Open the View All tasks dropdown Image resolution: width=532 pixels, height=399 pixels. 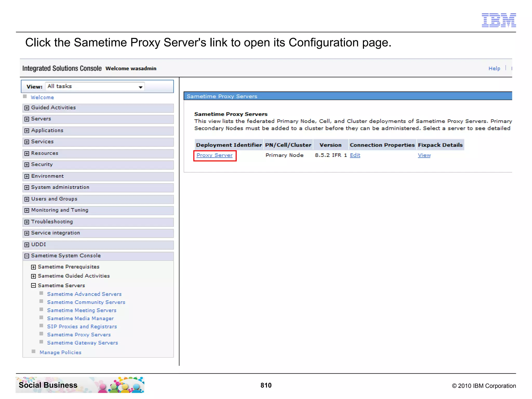tap(95, 87)
